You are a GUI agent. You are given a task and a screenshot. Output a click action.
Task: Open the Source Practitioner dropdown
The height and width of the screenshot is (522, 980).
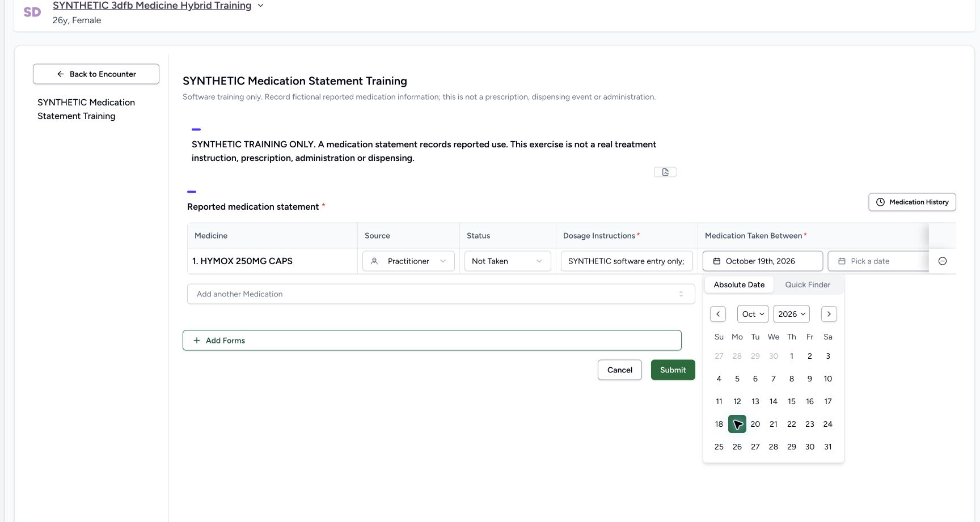[408, 261]
